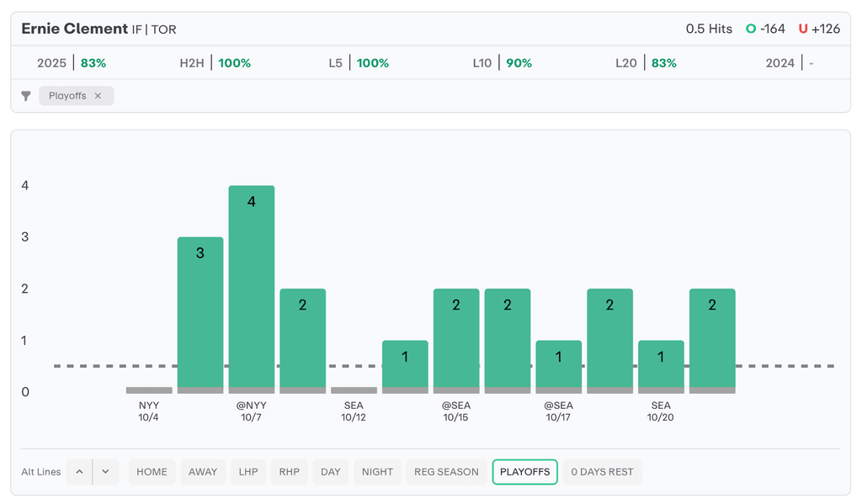Image resolution: width=862 pixels, height=504 pixels.
Task: Enable the RHP pitcher filter
Action: click(x=289, y=472)
